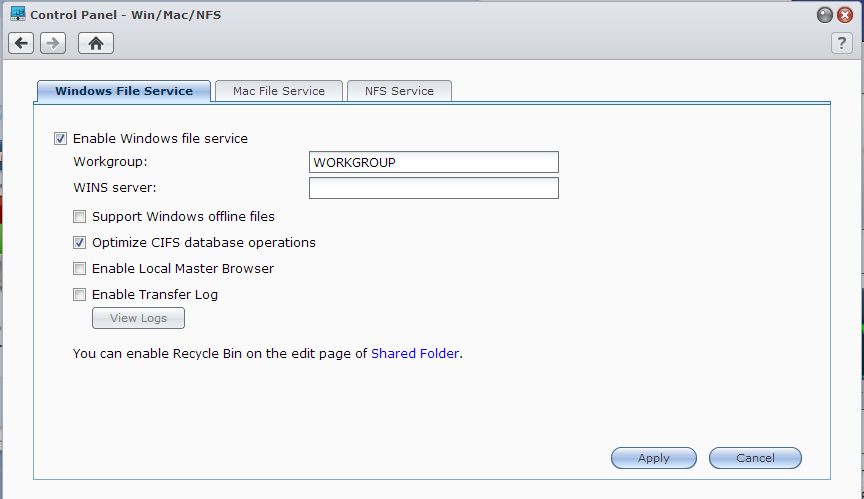Turn on Enable Transfer Log
Viewport: 864px width, 499px height.
[x=79, y=294]
